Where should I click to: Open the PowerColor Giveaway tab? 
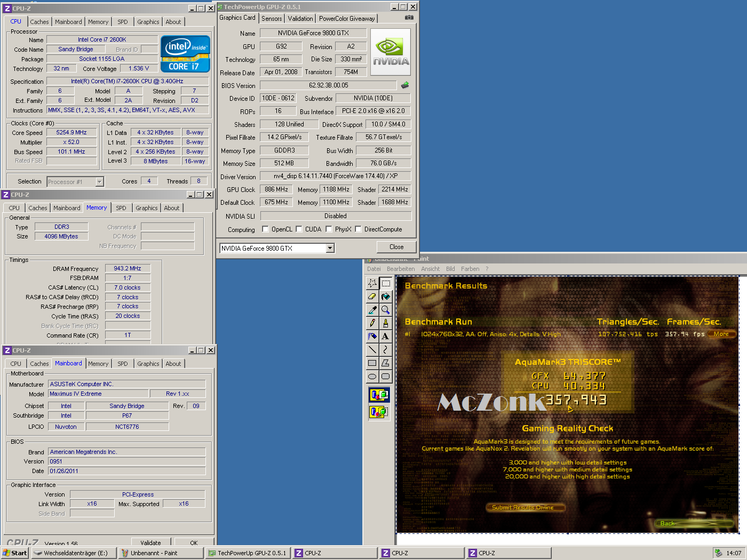pyautogui.click(x=347, y=19)
